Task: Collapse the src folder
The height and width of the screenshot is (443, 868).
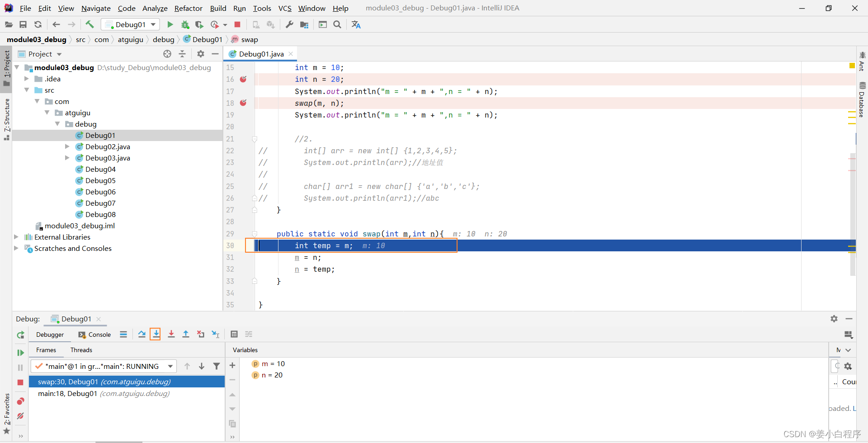Action: tap(27, 90)
